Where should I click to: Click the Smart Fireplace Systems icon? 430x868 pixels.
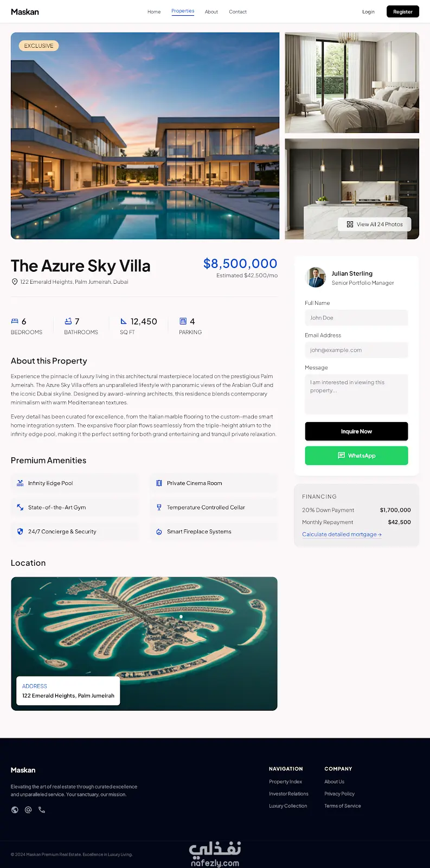pos(159,532)
